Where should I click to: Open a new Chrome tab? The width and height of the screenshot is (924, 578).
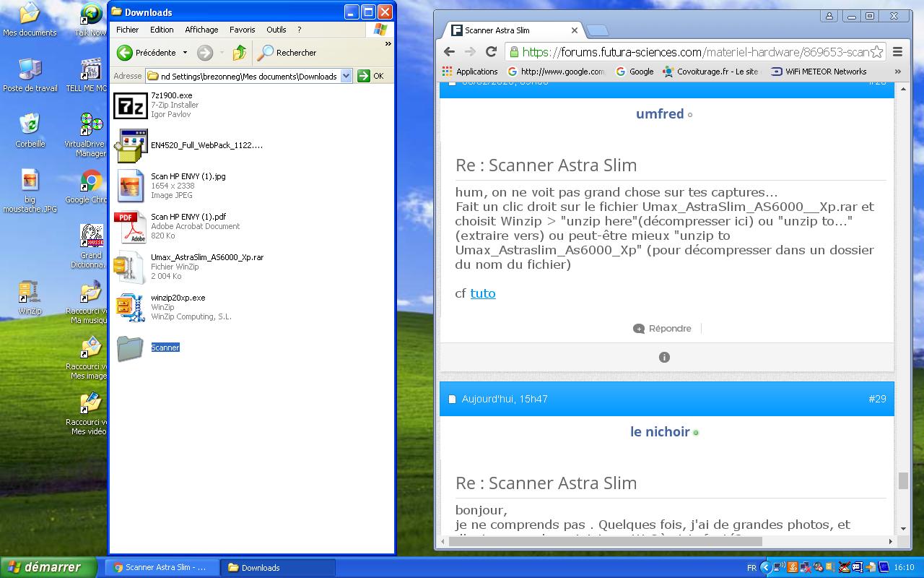click(597, 30)
